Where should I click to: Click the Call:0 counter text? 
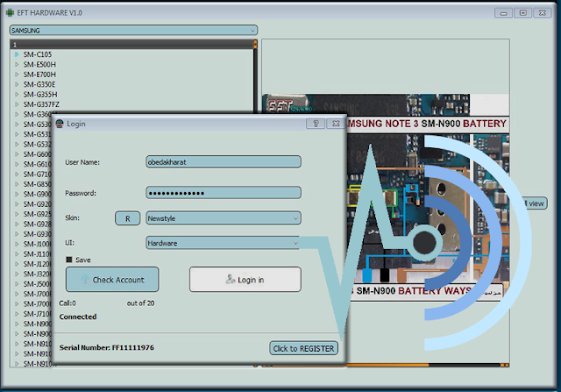pos(67,303)
